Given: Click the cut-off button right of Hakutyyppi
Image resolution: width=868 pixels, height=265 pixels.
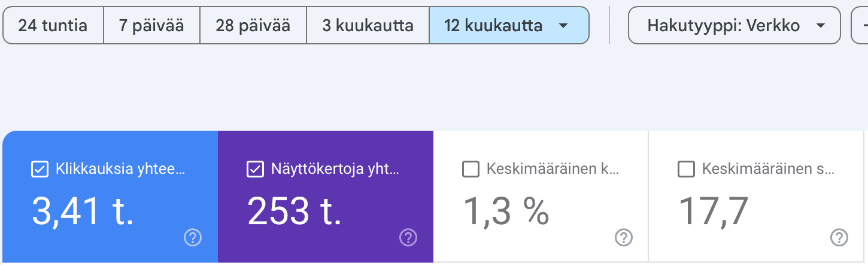Looking at the screenshot, I should [x=860, y=26].
